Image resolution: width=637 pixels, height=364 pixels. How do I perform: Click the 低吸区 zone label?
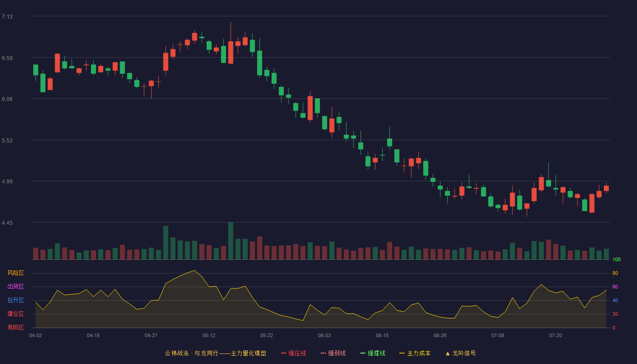[16, 328]
